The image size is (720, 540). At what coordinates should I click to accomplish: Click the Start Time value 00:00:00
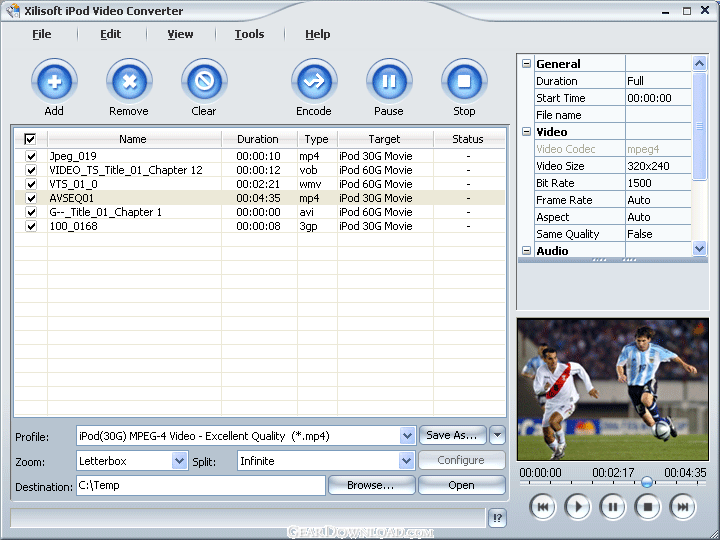pos(658,98)
